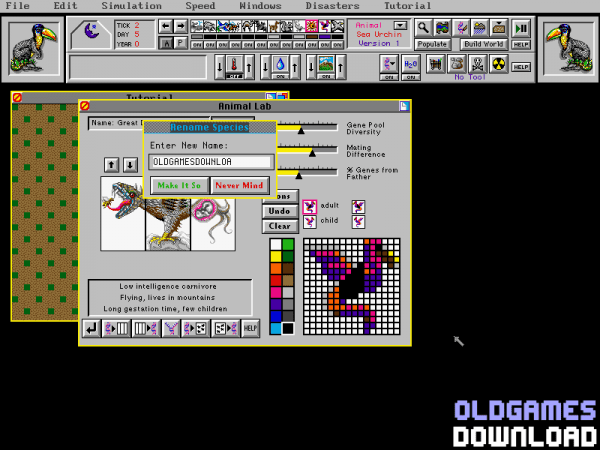Click the down arrow above the creature picture

[130, 165]
